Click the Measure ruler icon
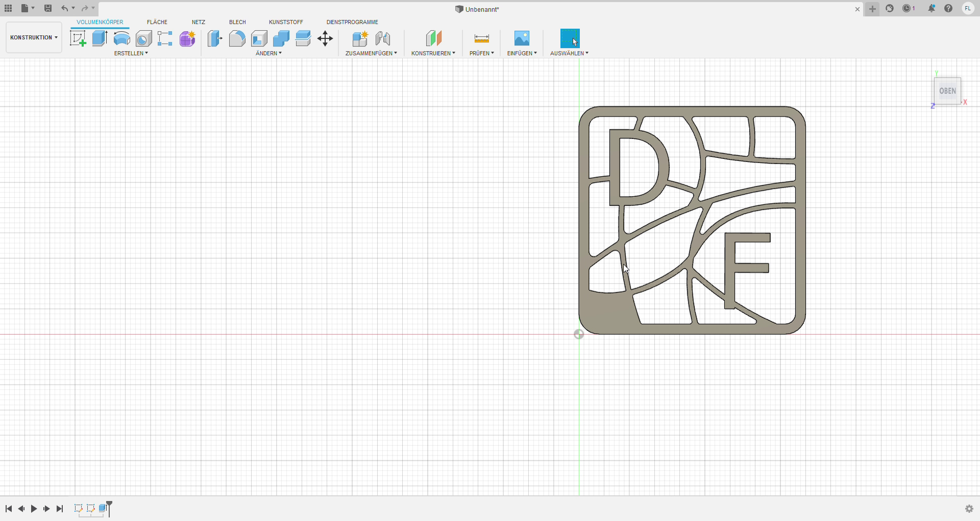Image resolution: width=980 pixels, height=521 pixels. click(481, 38)
